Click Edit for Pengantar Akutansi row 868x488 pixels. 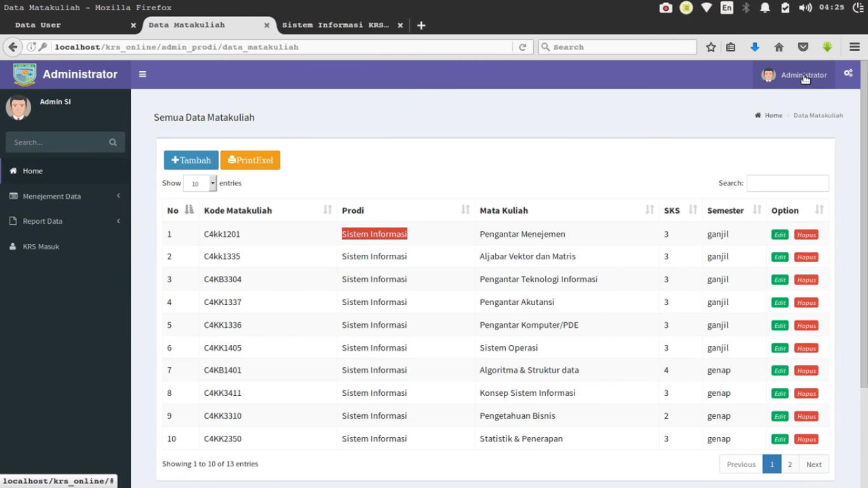pos(780,302)
